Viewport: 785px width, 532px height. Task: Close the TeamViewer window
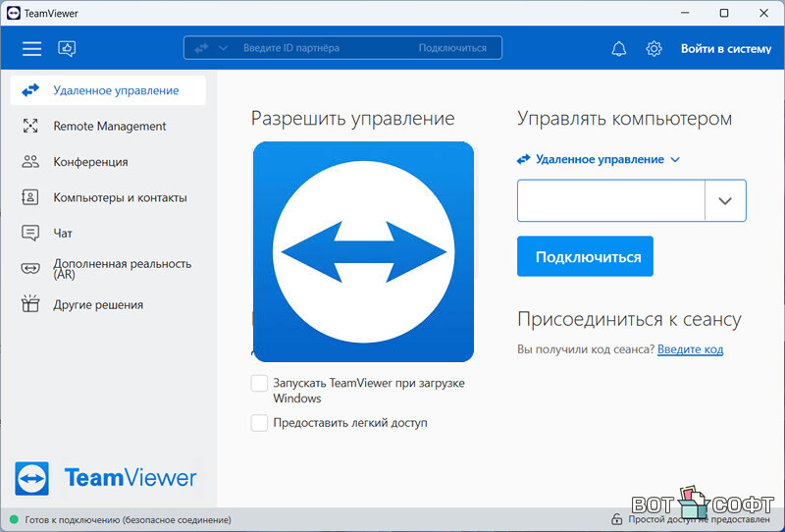tap(763, 13)
